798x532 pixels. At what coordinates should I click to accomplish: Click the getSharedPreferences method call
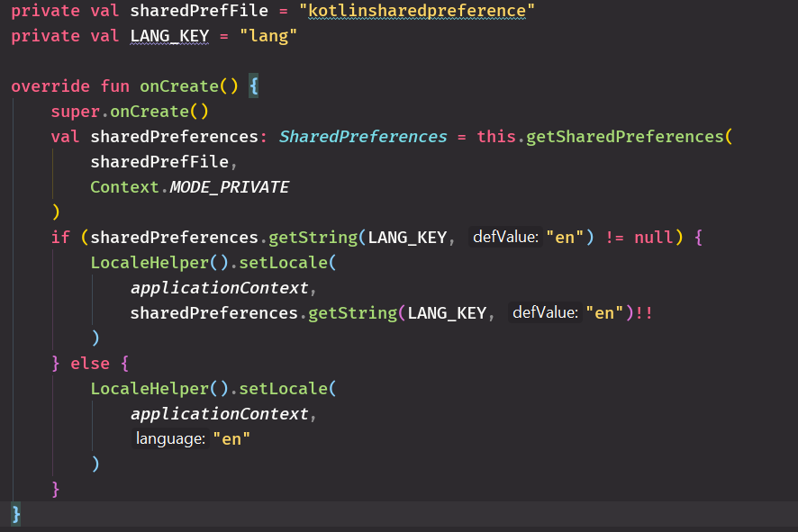click(624, 137)
